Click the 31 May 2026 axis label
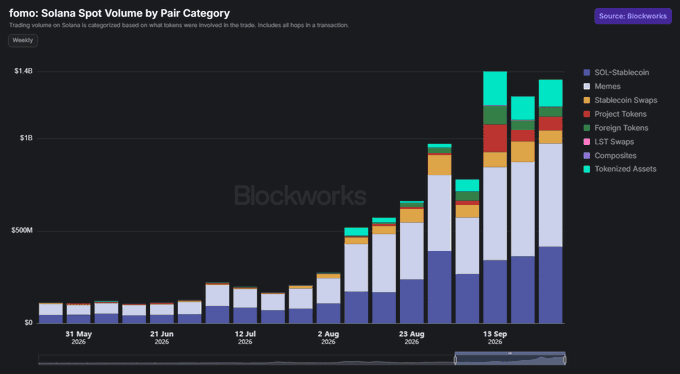Screen dimensions: 680x374 [78, 338]
